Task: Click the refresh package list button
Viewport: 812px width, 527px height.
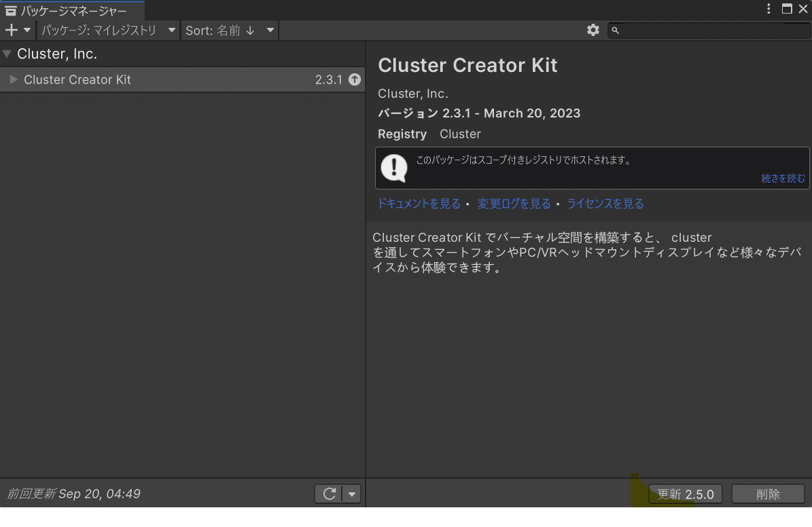Action: click(x=329, y=493)
